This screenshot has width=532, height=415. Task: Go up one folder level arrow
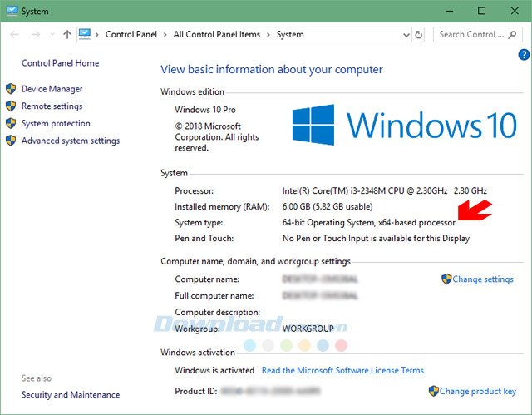[67, 34]
